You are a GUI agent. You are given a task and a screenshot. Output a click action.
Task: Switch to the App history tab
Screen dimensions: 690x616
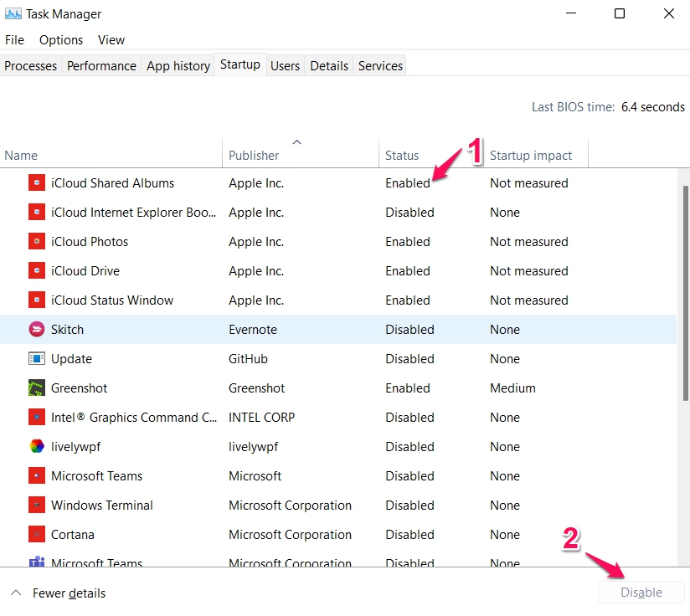click(178, 66)
